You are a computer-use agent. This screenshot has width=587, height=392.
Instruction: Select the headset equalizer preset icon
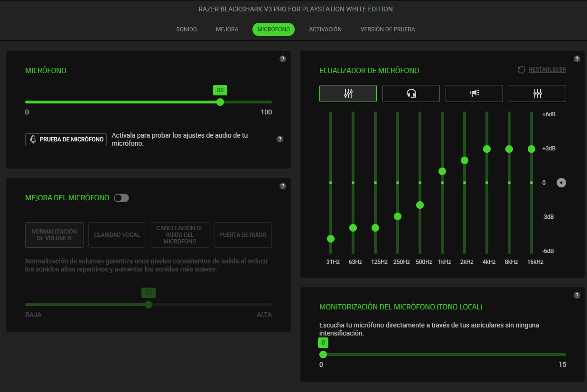coord(411,93)
